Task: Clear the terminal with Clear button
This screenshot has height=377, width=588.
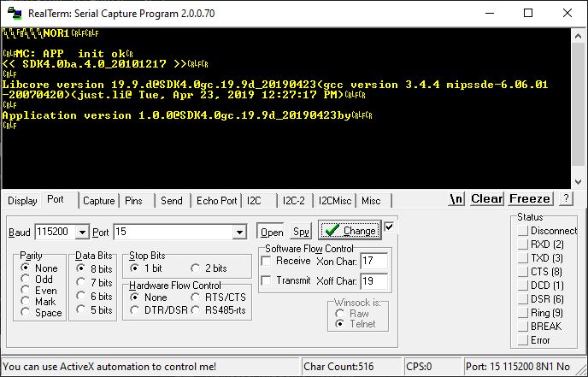Action: [x=487, y=199]
